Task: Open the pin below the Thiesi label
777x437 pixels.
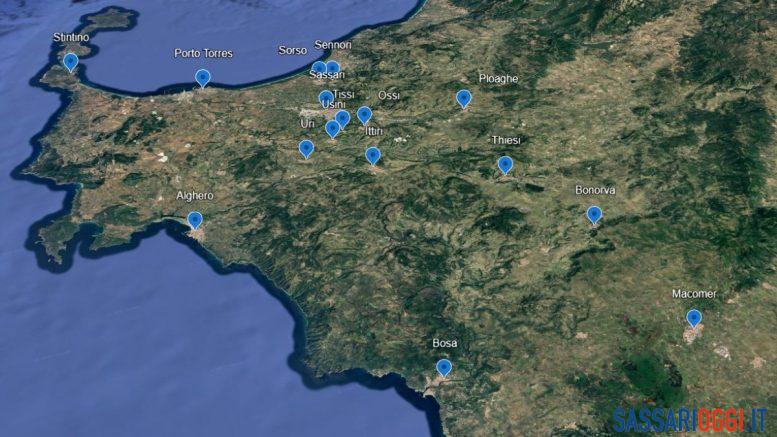Action: (x=505, y=165)
